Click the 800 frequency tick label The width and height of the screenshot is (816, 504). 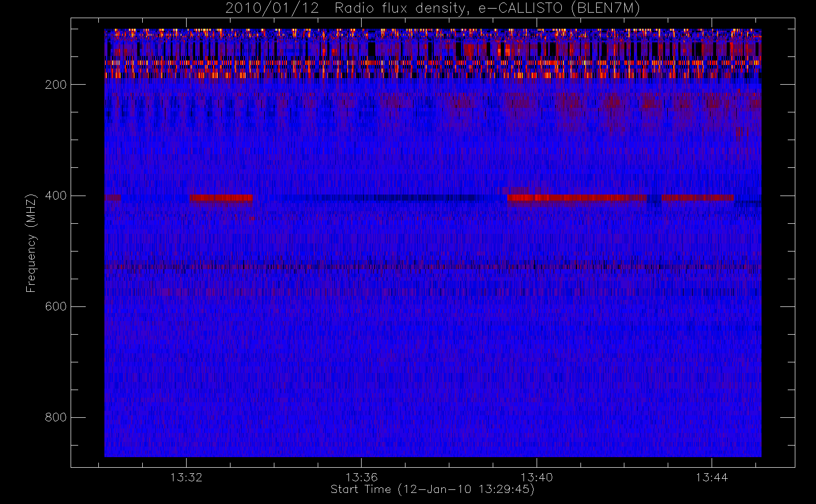[56, 417]
